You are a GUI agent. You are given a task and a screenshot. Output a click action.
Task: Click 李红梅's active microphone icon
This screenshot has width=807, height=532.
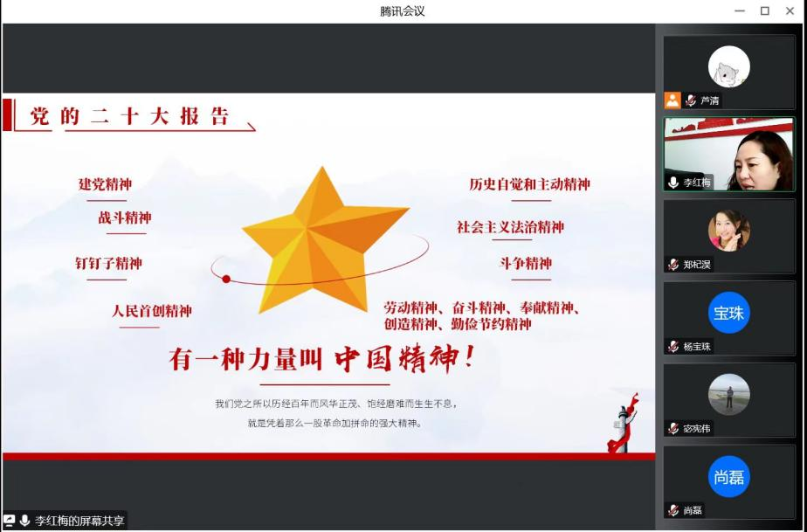click(673, 182)
